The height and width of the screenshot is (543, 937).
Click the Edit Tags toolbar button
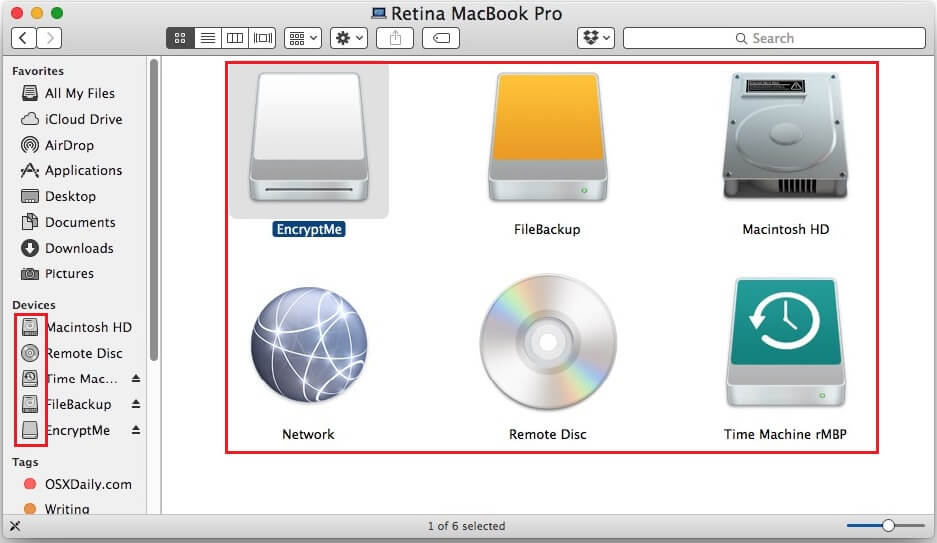pyautogui.click(x=441, y=38)
